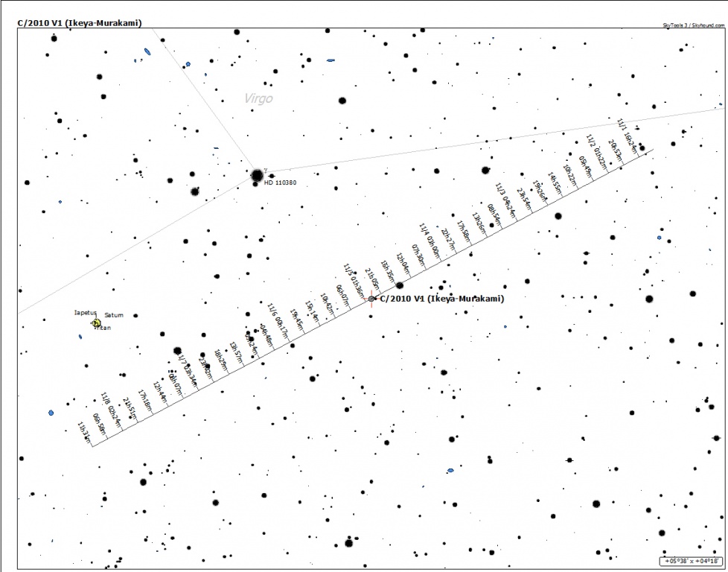728x572 pixels.
Task: Click the HD 110380 star label
Action: pos(281,183)
